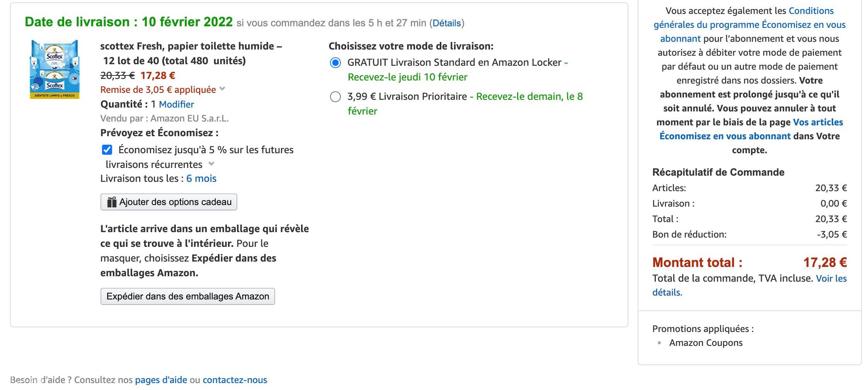
Task: Change delivery frequency via 6 mois
Action: (x=201, y=178)
